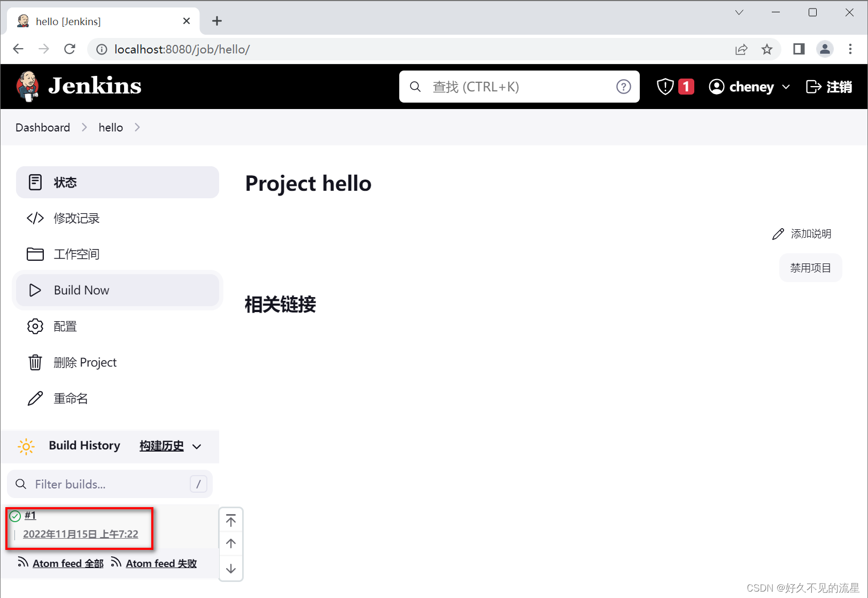
Task: Focus the search box 查找 (CTRL+K)
Action: [519, 87]
